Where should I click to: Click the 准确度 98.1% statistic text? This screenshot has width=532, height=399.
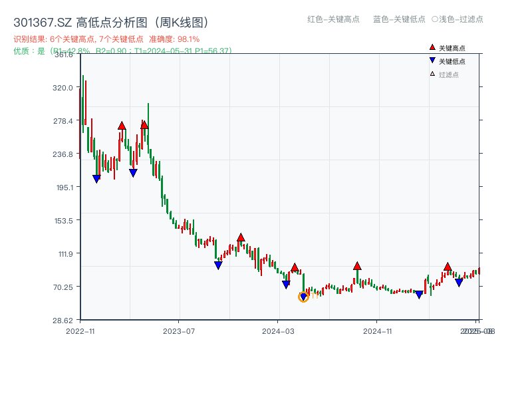click(x=176, y=39)
